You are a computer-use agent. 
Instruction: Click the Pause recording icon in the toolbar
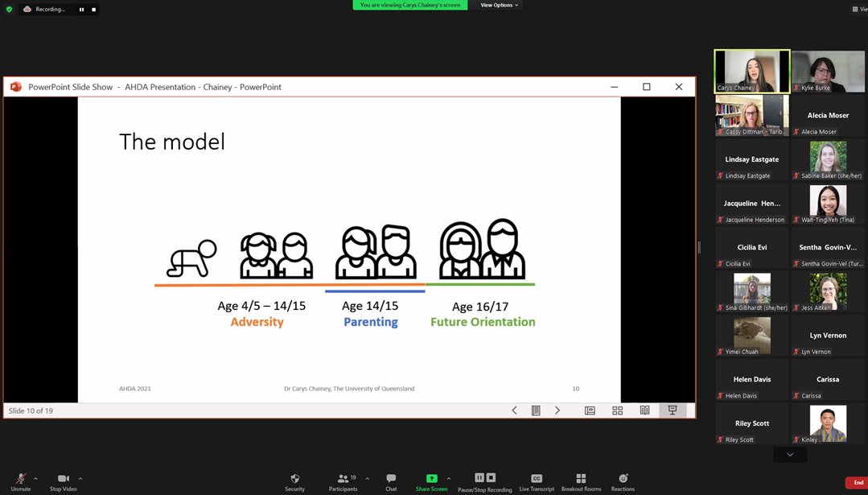479,477
